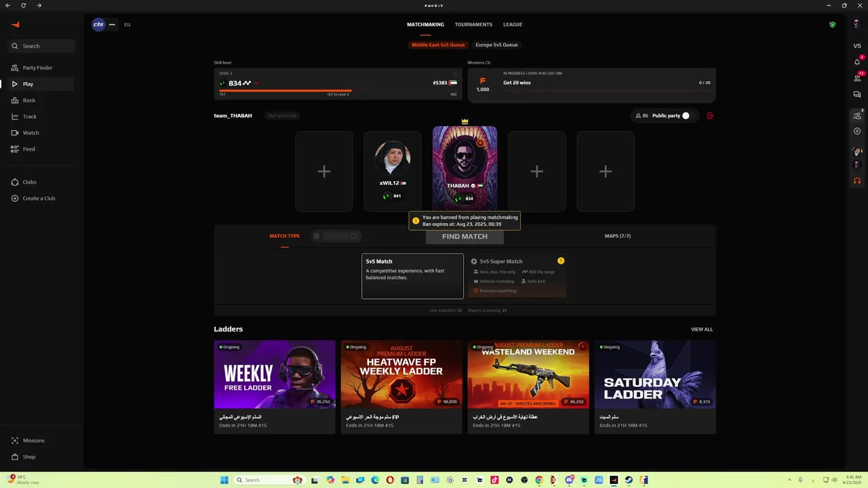Open THABAH player card
The height and width of the screenshot is (488, 868).
click(x=465, y=168)
